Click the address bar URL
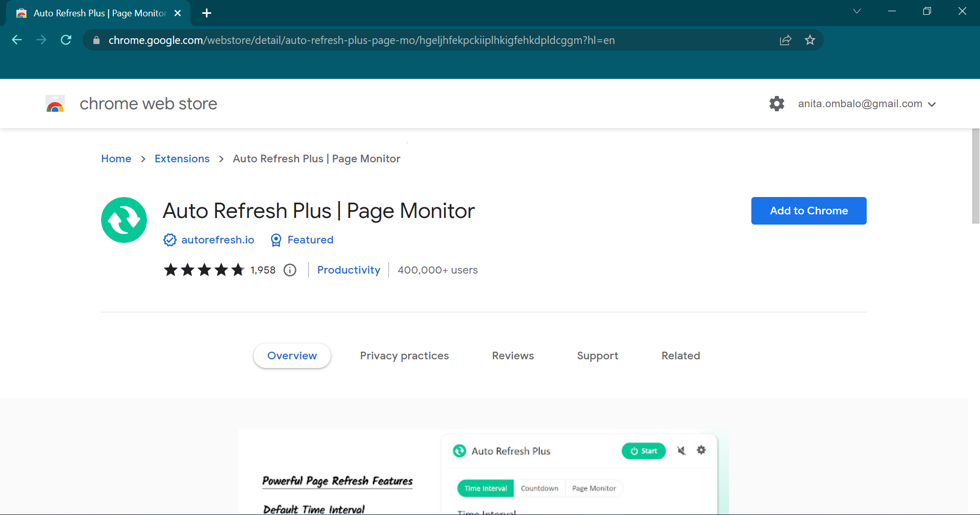 [x=361, y=40]
